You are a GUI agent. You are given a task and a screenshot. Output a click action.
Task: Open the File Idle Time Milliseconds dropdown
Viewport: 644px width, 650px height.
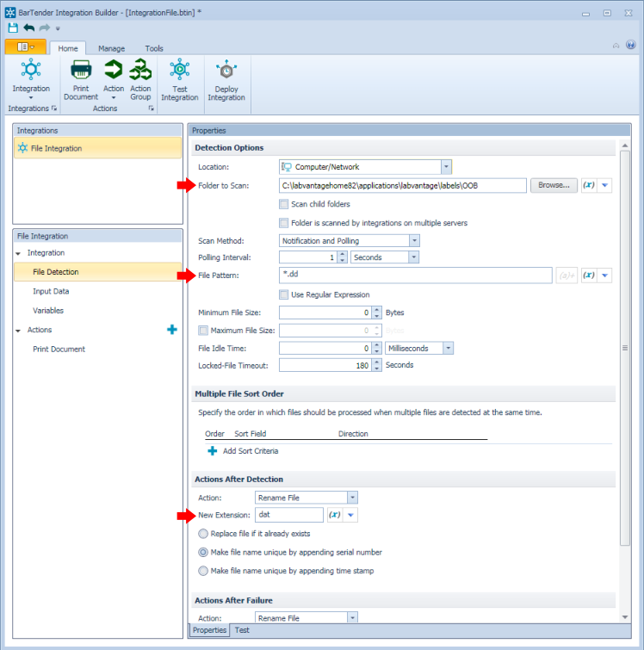[x=449, y=348]
